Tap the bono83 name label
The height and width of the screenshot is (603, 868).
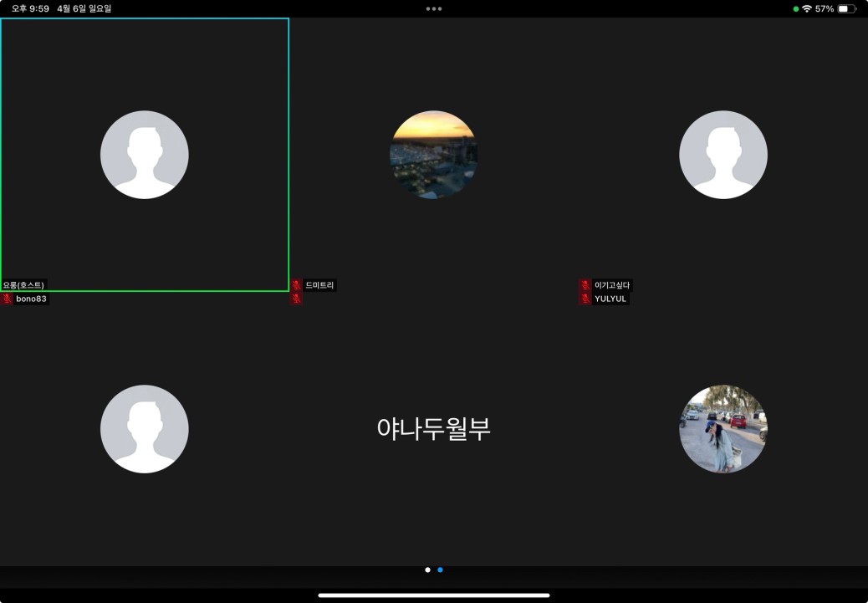pos(32,299)
